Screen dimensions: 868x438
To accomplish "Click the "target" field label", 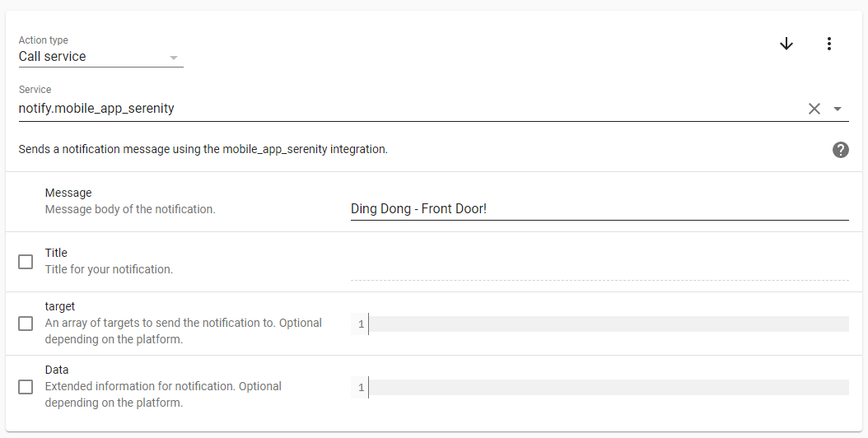I will [60, 306].
